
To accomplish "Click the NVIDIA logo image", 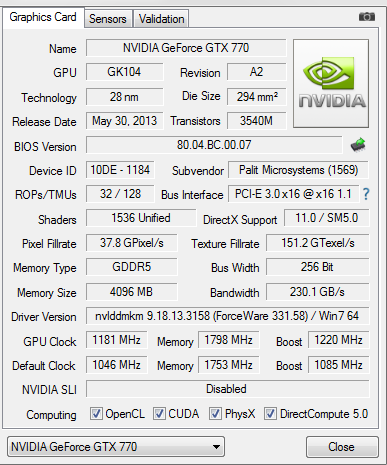I will [x=331, y=83].
